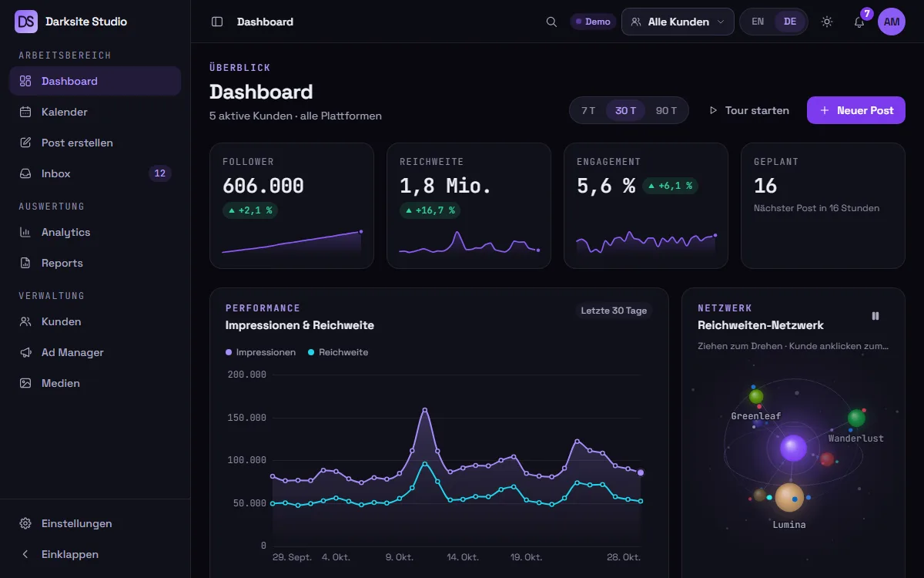Click the Inbox 12 unread badge
924x578 pixels.
tap(160, 173)
